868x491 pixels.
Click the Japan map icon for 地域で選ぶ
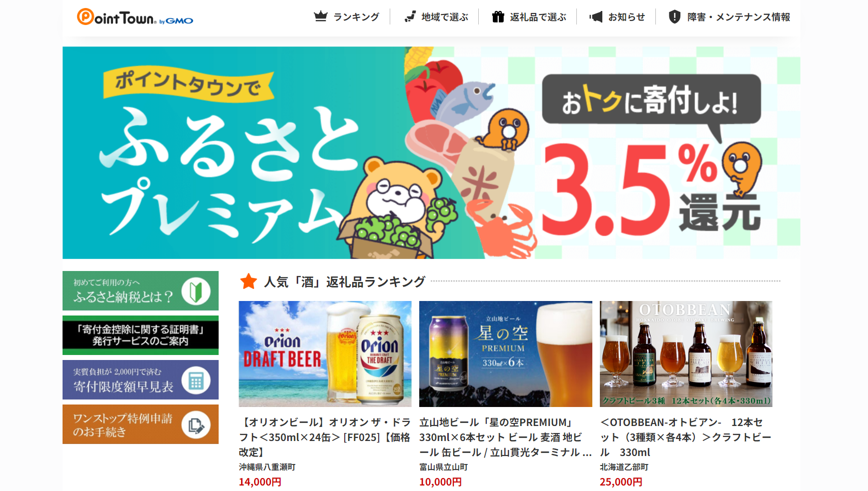click(410, 16)
